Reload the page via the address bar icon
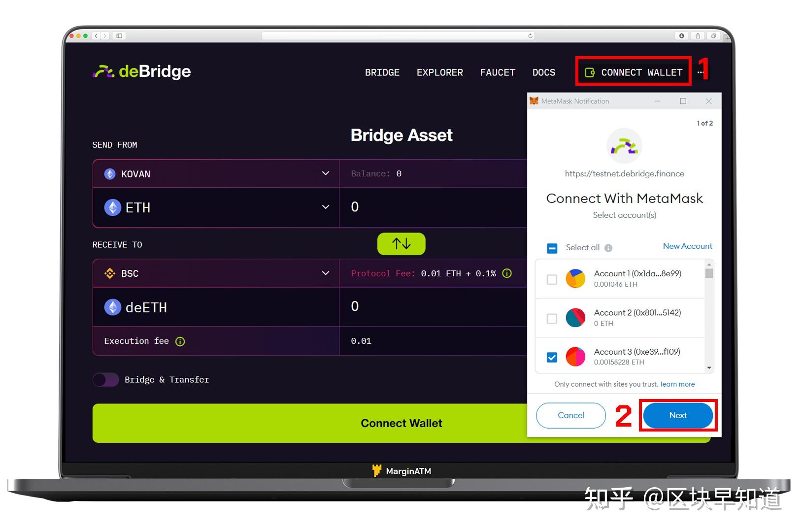This screenshot has height=532, width=802. click(x=530, y=36)
